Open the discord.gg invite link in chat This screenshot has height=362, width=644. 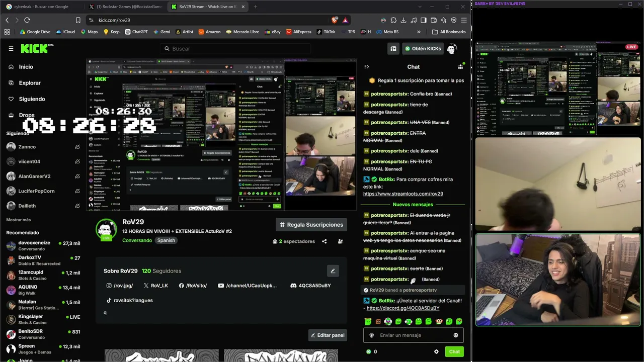[x=403, y=308]
